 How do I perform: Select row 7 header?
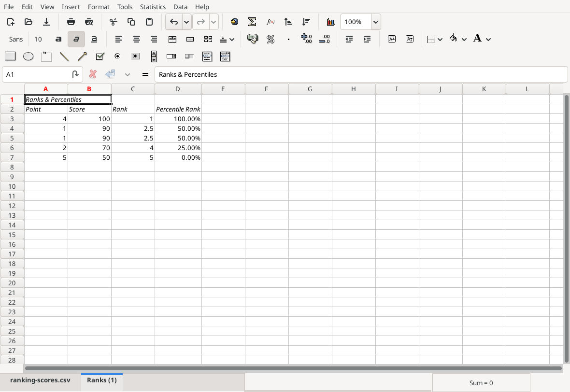[x=12, y=157]
